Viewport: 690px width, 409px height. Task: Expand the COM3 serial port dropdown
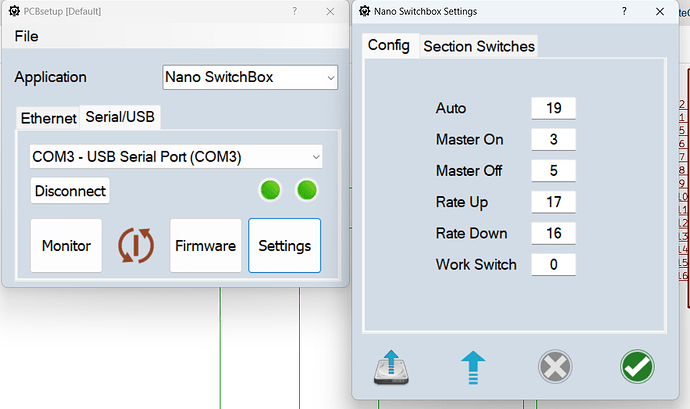click(176, 157)
